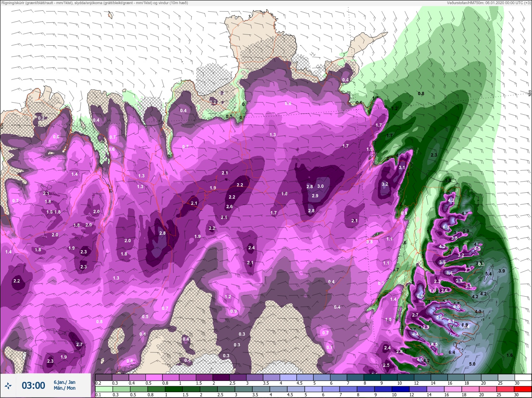
Task: Click the 4.3 precipitation value on the map
Action: [478, 312]
